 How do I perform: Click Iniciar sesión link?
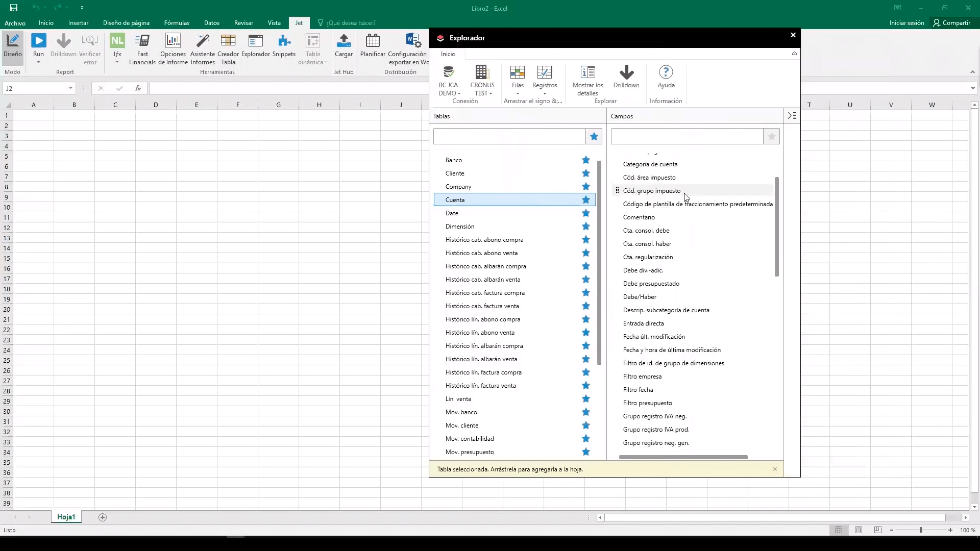[906, 23]
